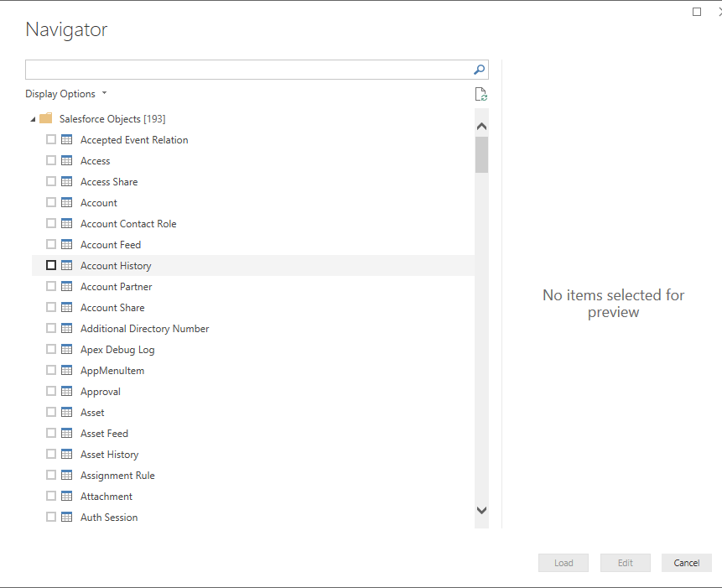
Task: Click the table icon beside Access Share
Action: coord(67,182)
